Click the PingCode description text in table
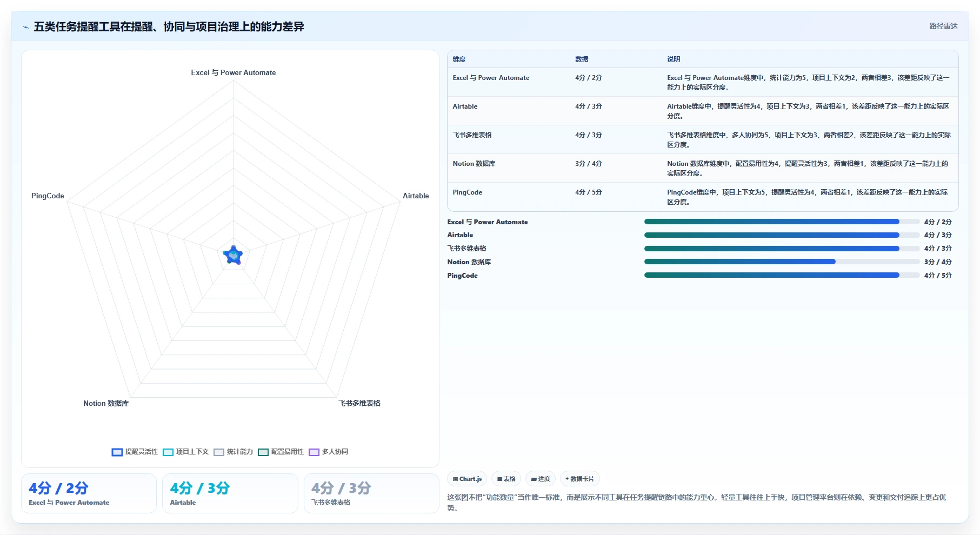The image size is (980, 535). coord(807,197)
